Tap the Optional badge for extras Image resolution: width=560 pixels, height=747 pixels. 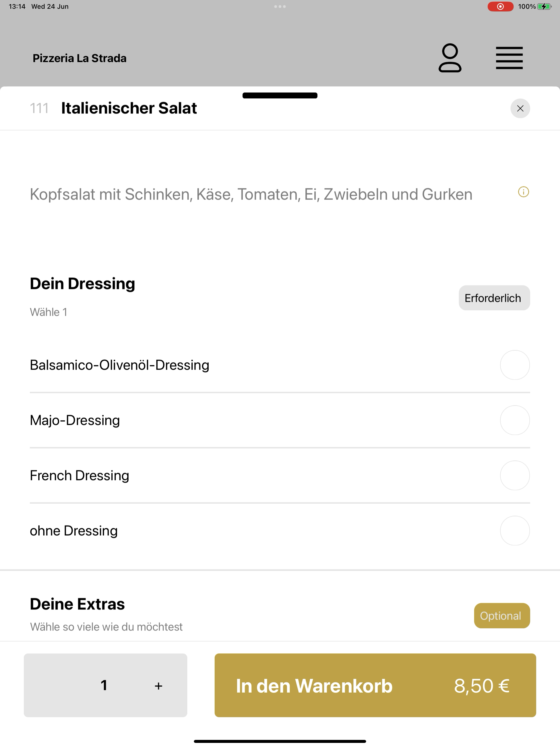point(502,616)
